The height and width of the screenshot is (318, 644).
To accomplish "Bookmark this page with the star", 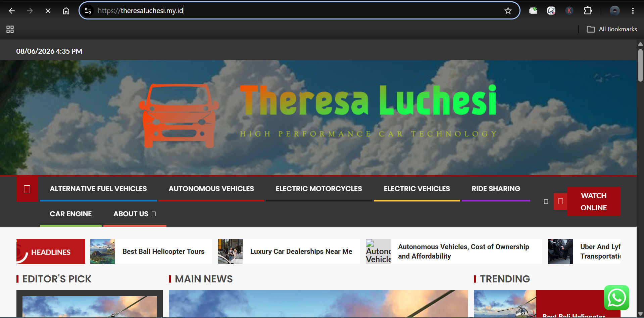I will point(508,11).
